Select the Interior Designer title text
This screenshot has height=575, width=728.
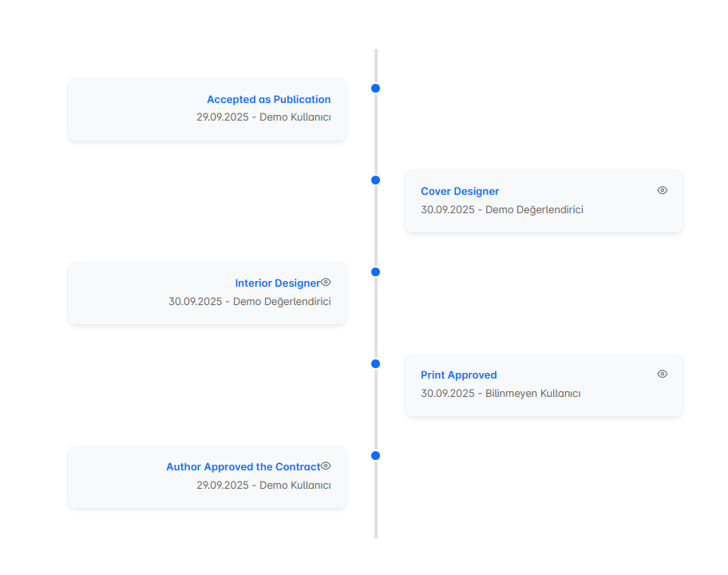pyautogui.click(x=277, y=284)
